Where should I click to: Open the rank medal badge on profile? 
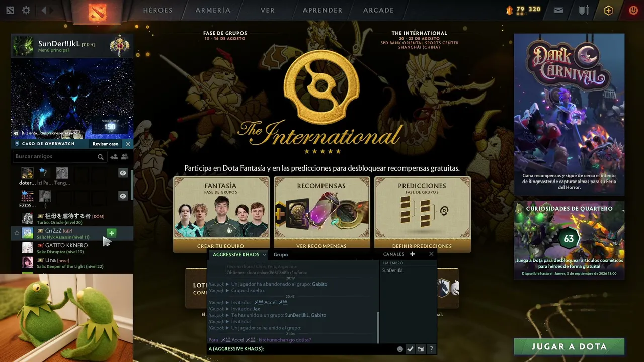pyautogui.click(x=120, y=46)
